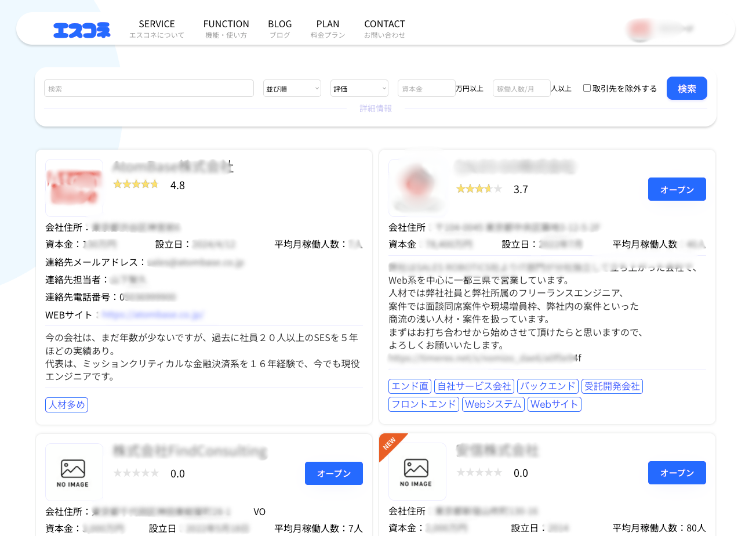This screenshot has height=536, width=756.
Task: Click オープン on the FindConsulting card
Action: (334, 473)
